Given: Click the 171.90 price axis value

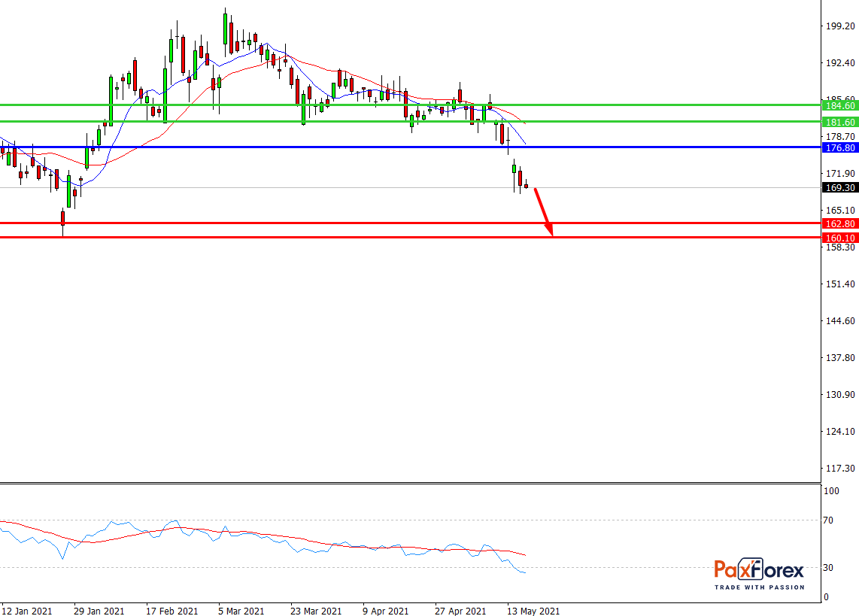Looking at the screenshot, I should [x=840, y=173].
